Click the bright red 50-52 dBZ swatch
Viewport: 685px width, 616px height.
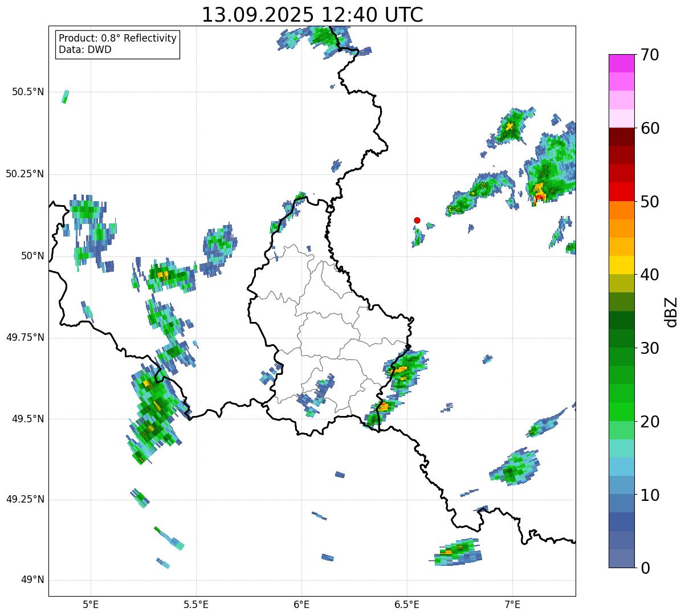pyautogui.click(x=621, y=192)
